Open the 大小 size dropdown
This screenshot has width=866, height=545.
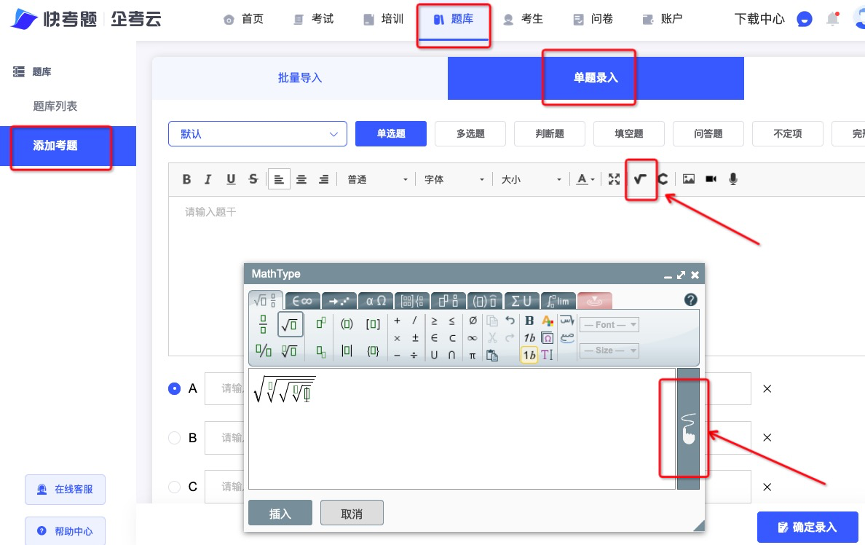pos(531,179)
